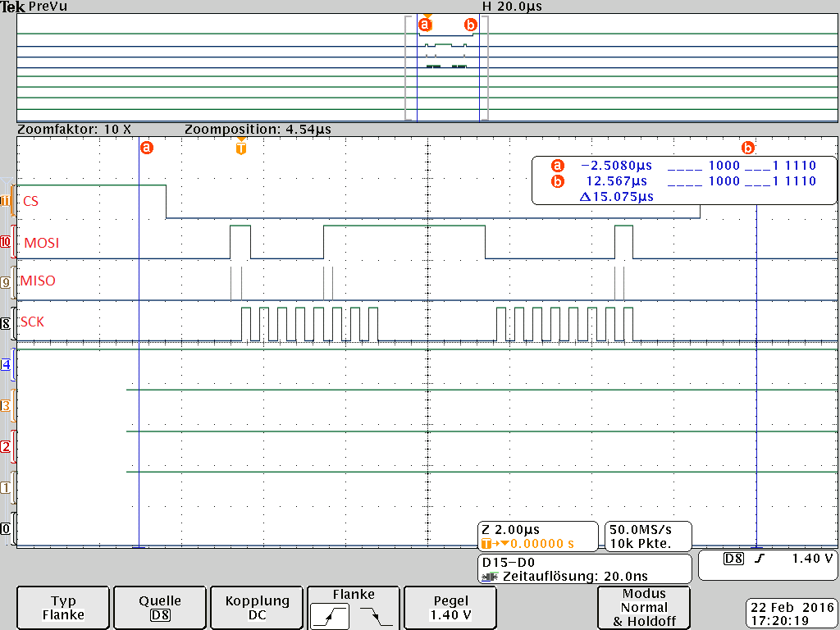Click the trigger rising edge symbol in readout
This screenshot has height=630, width=840.
click(760, 559)
